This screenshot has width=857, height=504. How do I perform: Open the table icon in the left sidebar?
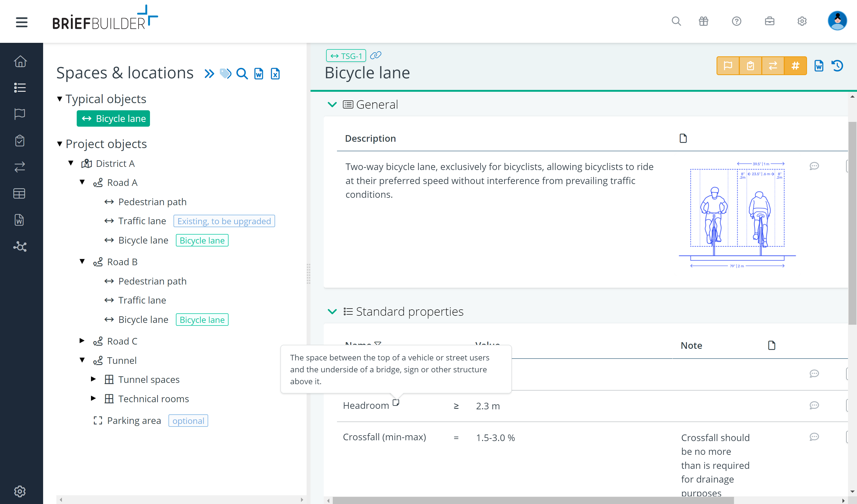click(x=20, y=194)
